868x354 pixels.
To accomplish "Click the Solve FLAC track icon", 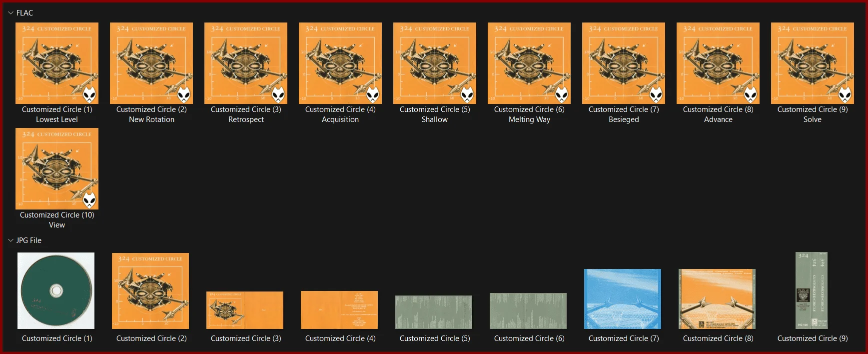I will click(813, 63).
